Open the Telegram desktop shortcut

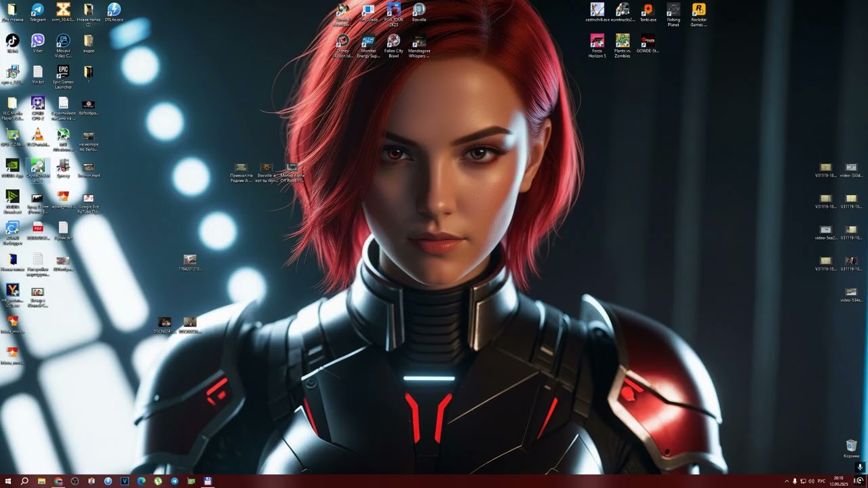38,12
